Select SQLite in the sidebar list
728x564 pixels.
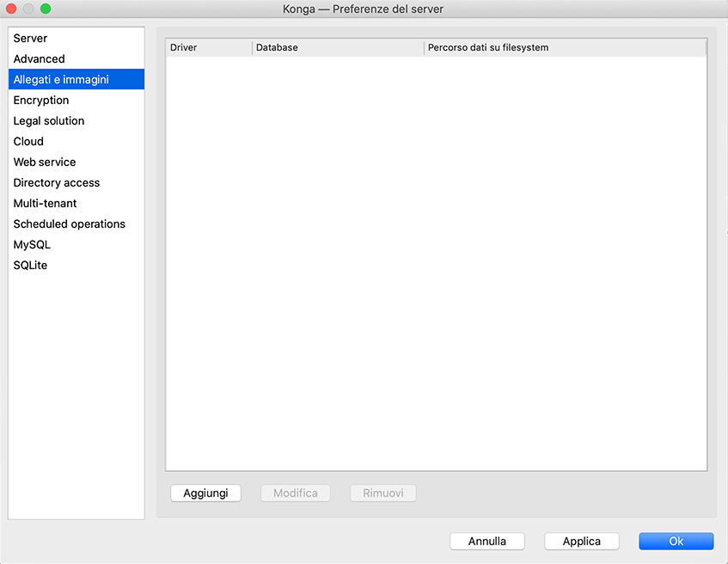(30, 266)
